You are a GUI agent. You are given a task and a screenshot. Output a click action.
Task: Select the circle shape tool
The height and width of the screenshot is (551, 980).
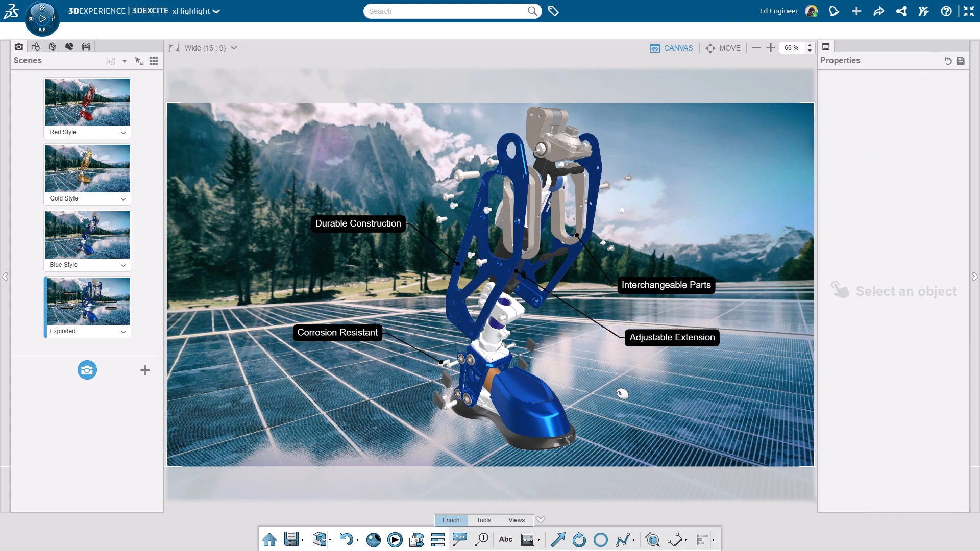(x=601, y=539)
